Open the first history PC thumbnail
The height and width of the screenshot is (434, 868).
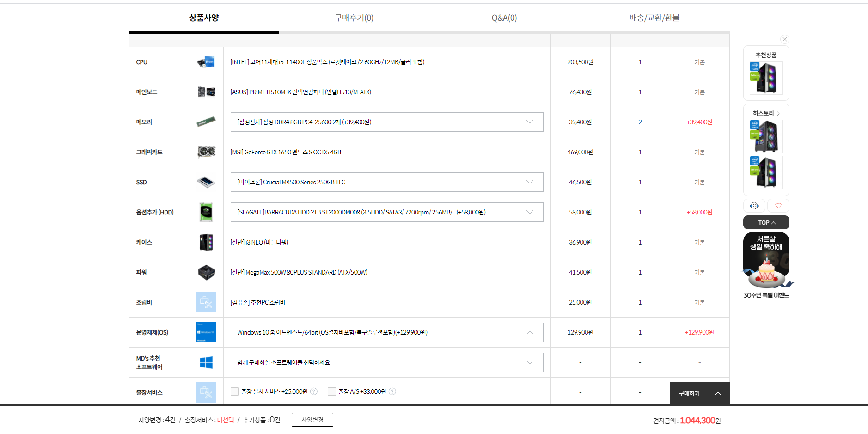coord(766,136)
